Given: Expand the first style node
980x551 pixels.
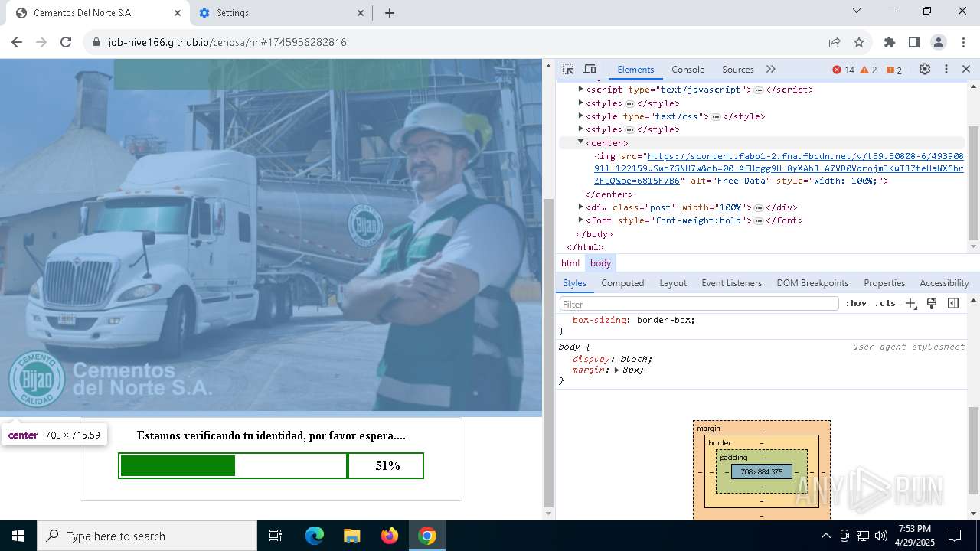Looking at the screenshot, I should click(580, 103).
